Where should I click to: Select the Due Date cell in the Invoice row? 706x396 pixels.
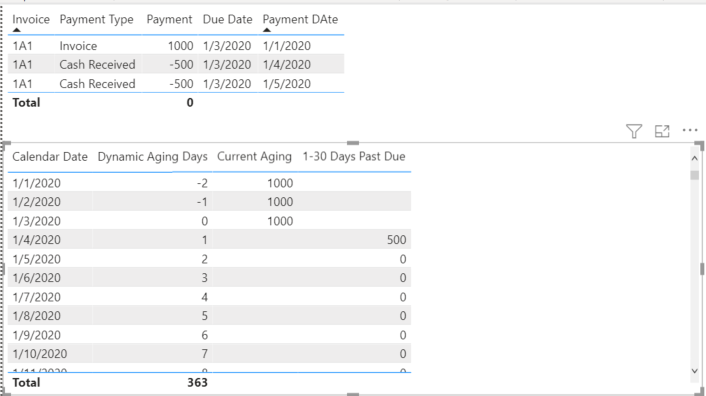(x=227, y=46)
